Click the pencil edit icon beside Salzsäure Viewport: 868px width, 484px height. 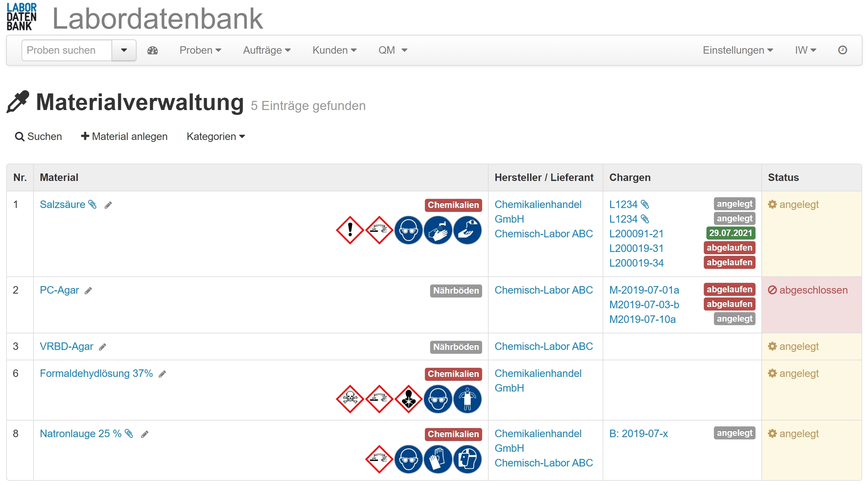coord(108,205)
